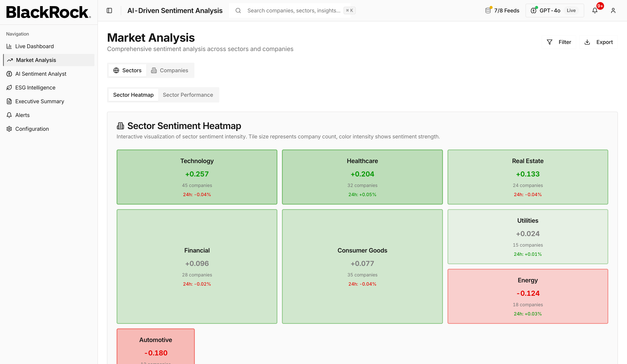
Task: Click the GPT-4o brain icon
Action: tap(534, 11)
